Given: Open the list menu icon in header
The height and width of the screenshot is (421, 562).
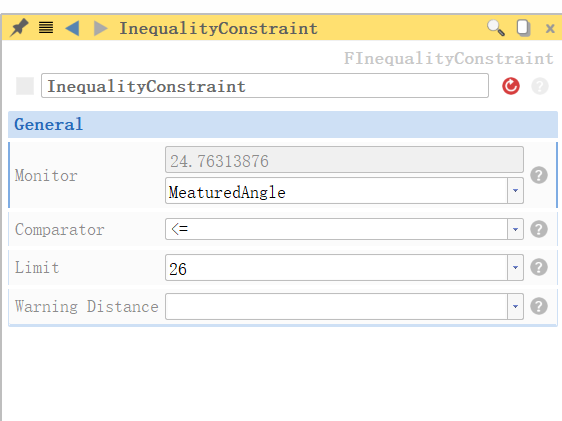Looking at the screenshot, I should [x=46, y=28].
